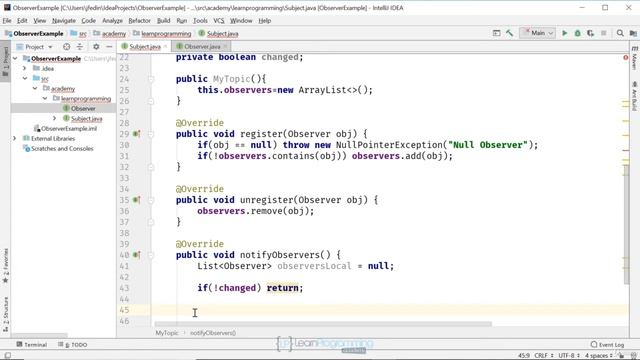Screen dimensions: 640x360
Task: Click the tool windows quick-access icon at bottom left
Action: (x=7, y=356)
